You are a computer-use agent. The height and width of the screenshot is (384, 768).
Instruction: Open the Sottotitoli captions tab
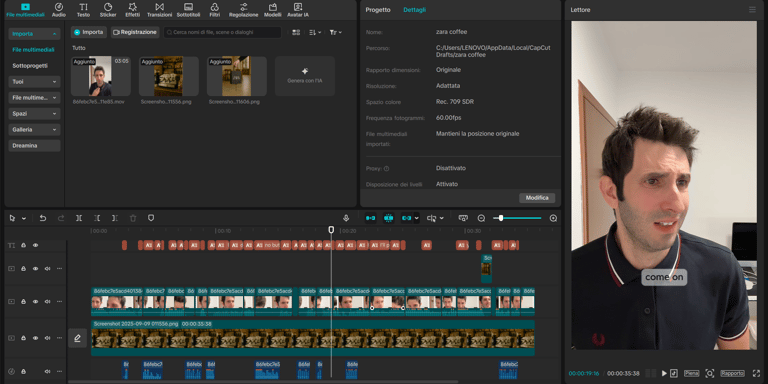(x=189, y=10)
